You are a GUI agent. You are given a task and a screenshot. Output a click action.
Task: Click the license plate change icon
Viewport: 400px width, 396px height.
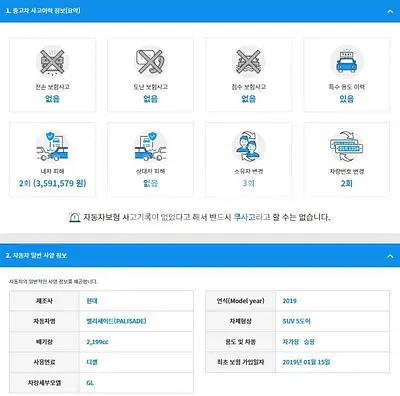click(x=347, y=146)
